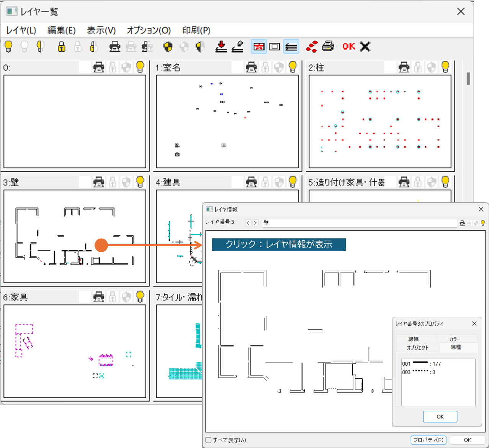Click OK in the layer properties popup
The image size is (489, 448).
440,417
